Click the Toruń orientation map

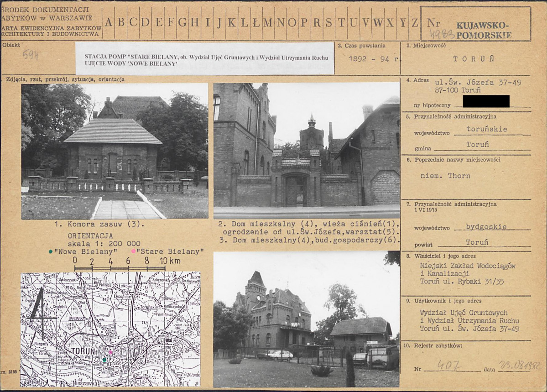110,329
